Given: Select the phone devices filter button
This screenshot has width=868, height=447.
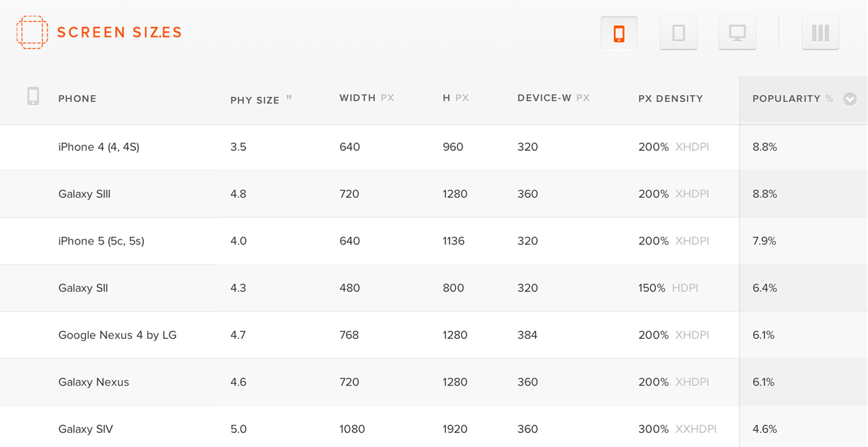Looking at the screenshot, I should pos(619,33).
